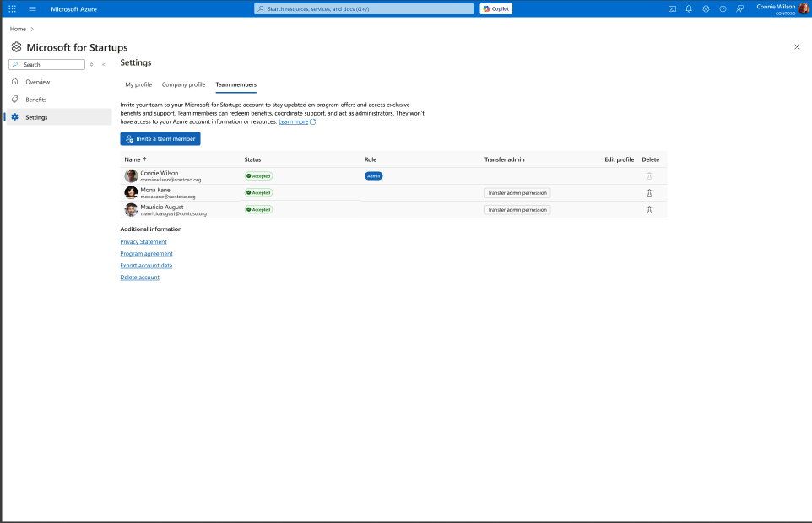Screen dimensions: 812x523
Task: Click Connie Wilson's profile photo
Action: pos(131,176)
